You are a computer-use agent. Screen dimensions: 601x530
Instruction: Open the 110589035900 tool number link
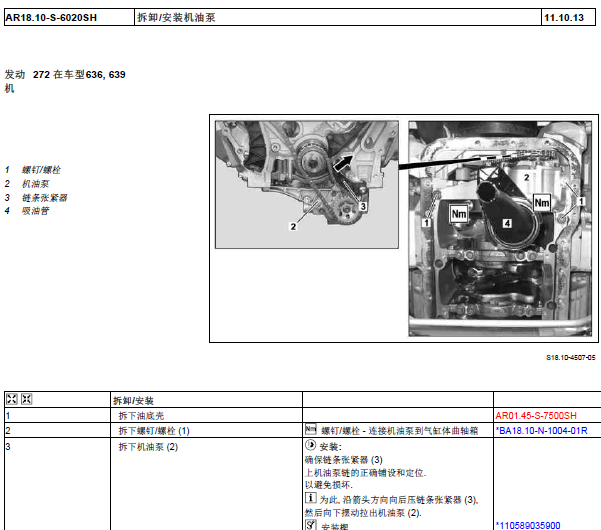[528, 525]
